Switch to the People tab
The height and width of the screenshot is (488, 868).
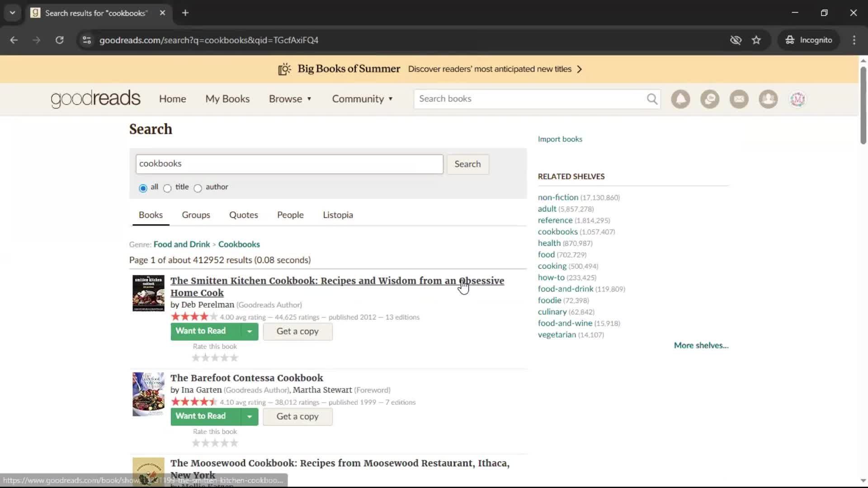tap(290, 215)
